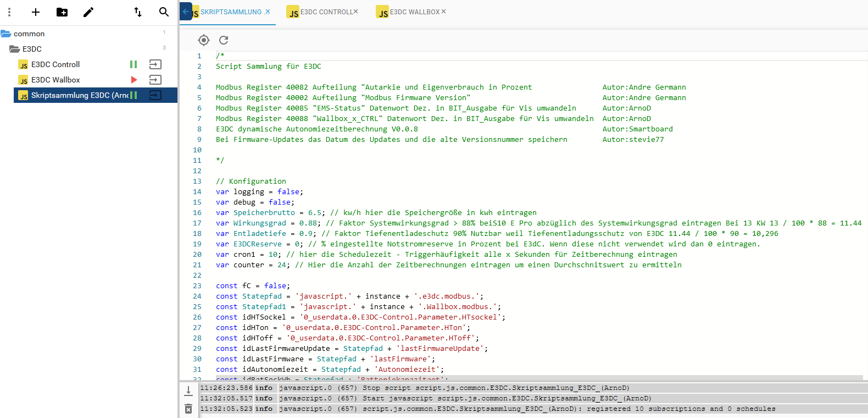
Task: Collapse the E3DC folder
Action: 15,49
